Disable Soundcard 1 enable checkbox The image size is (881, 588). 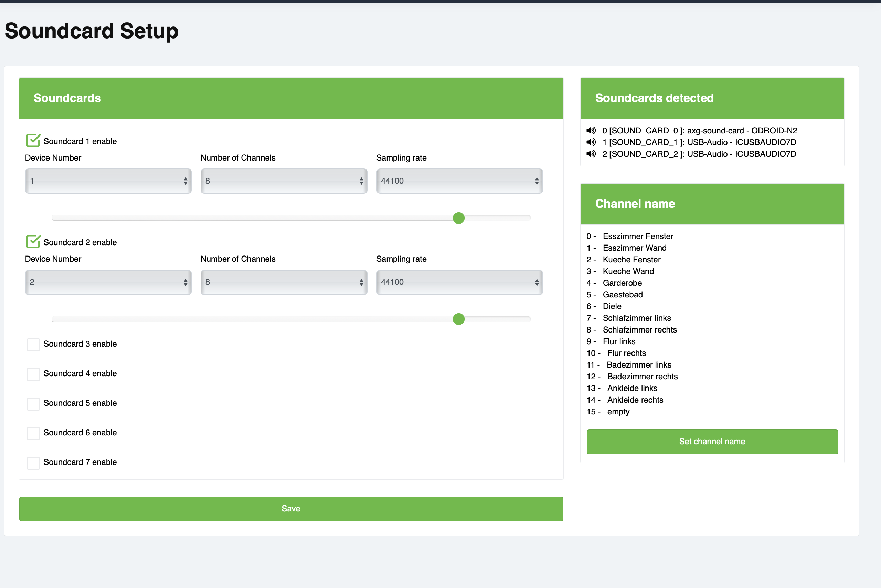pyautogui.click(x=33, y=141)
